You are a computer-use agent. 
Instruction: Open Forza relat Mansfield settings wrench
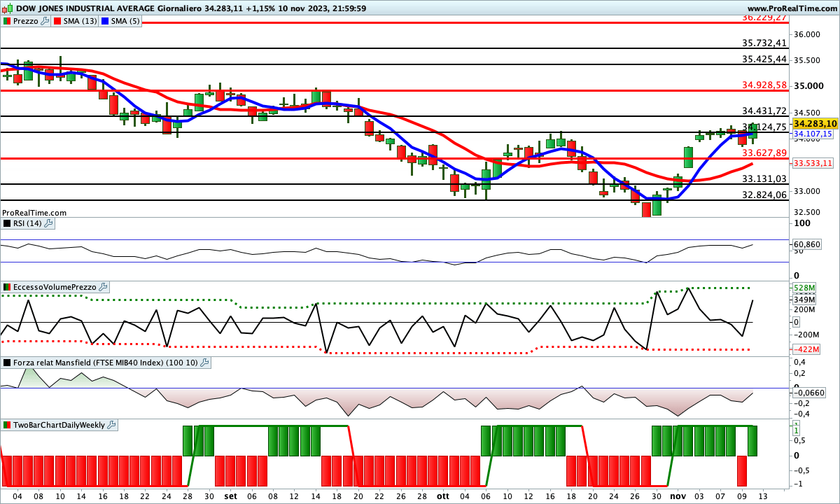pos(204,363)
